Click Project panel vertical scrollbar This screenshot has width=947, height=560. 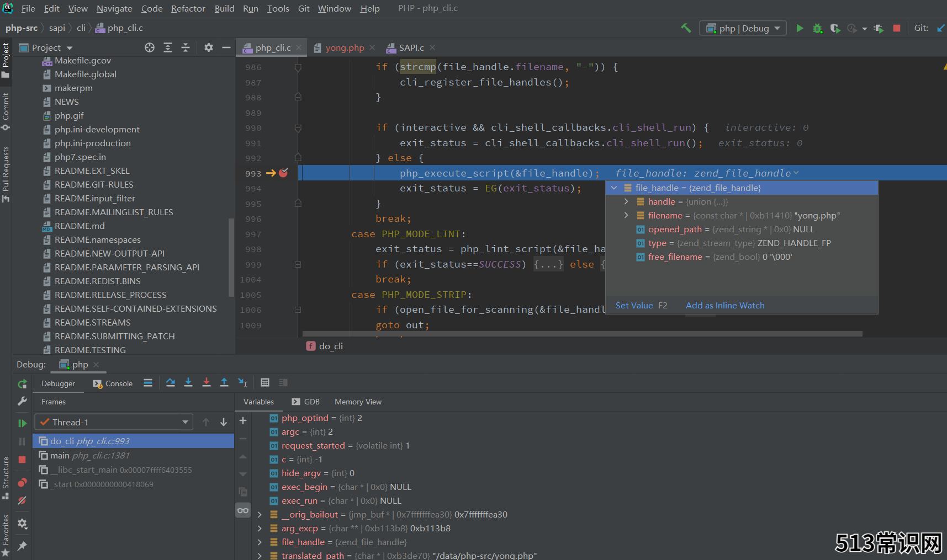(x=231, y=257)
